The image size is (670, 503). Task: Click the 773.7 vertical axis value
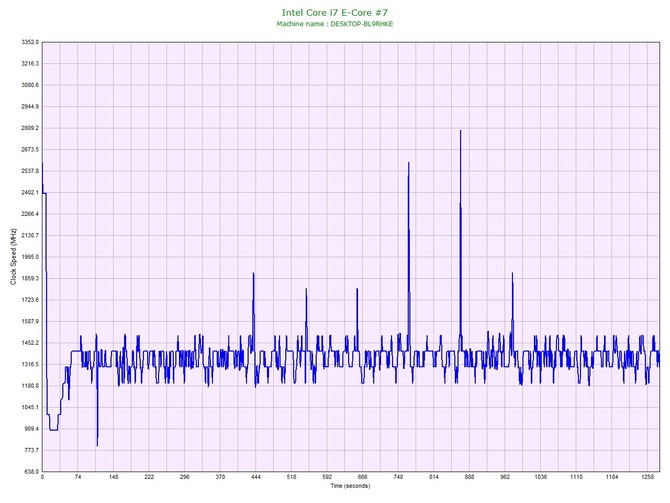[x=31, y=450]
